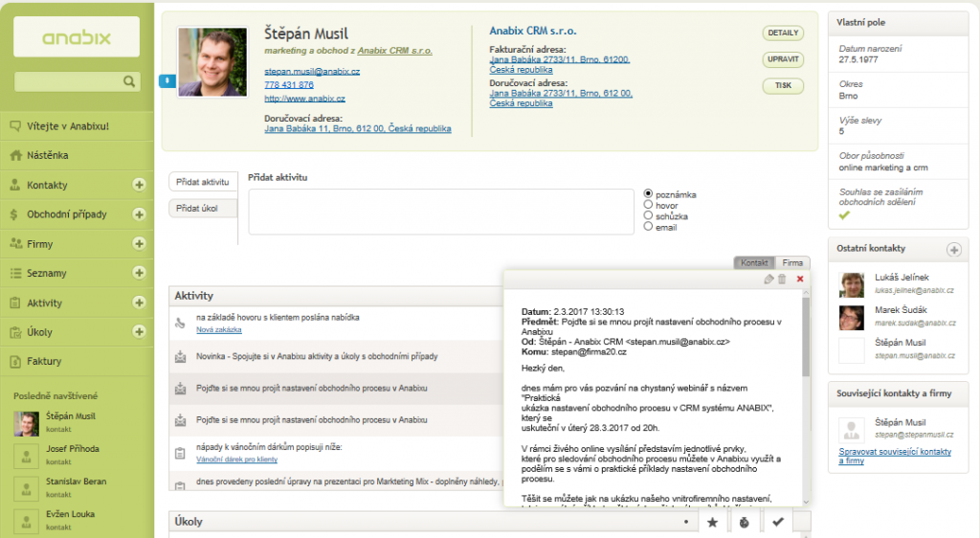Click Spravovat související kontakty a firmy link

[x=895, y=456]
